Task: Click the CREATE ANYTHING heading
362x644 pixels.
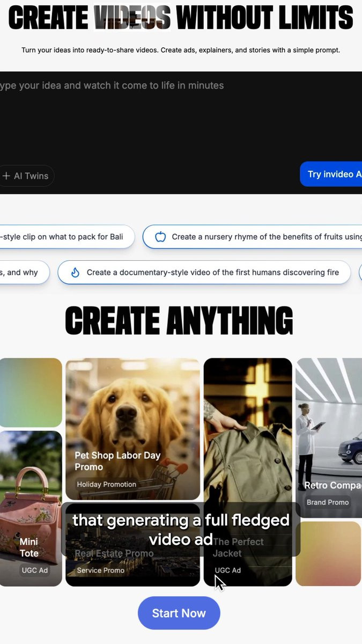Action: (179, 320)
